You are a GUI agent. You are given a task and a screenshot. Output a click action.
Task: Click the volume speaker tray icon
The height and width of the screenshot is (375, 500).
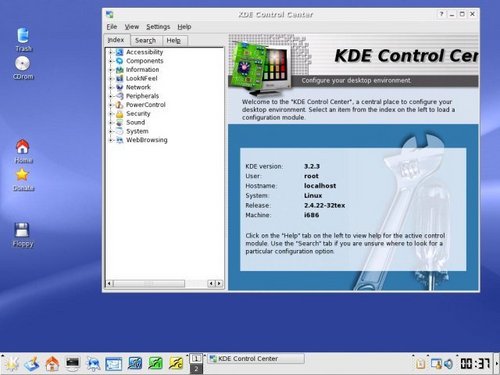[x=449, y=364]
